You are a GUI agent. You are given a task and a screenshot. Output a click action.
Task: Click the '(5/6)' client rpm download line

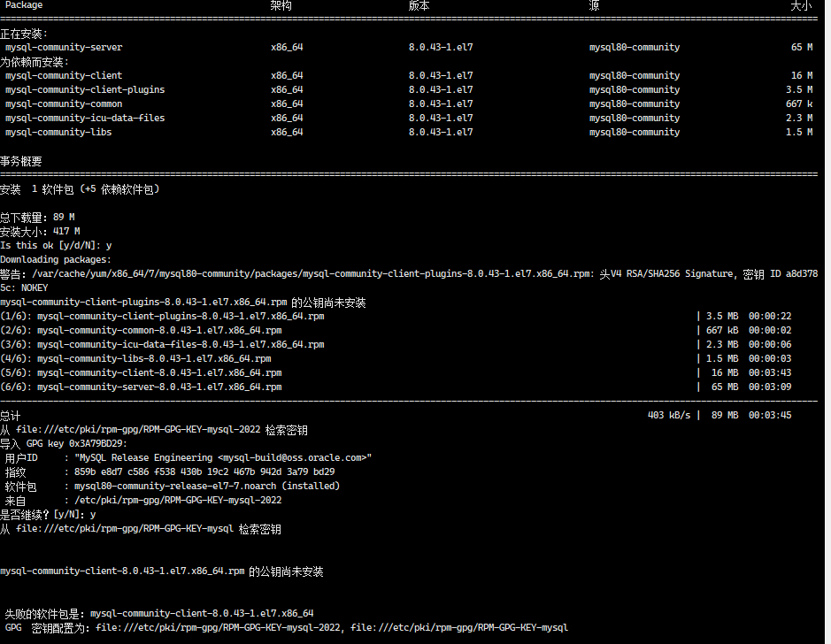click(396, 372)
